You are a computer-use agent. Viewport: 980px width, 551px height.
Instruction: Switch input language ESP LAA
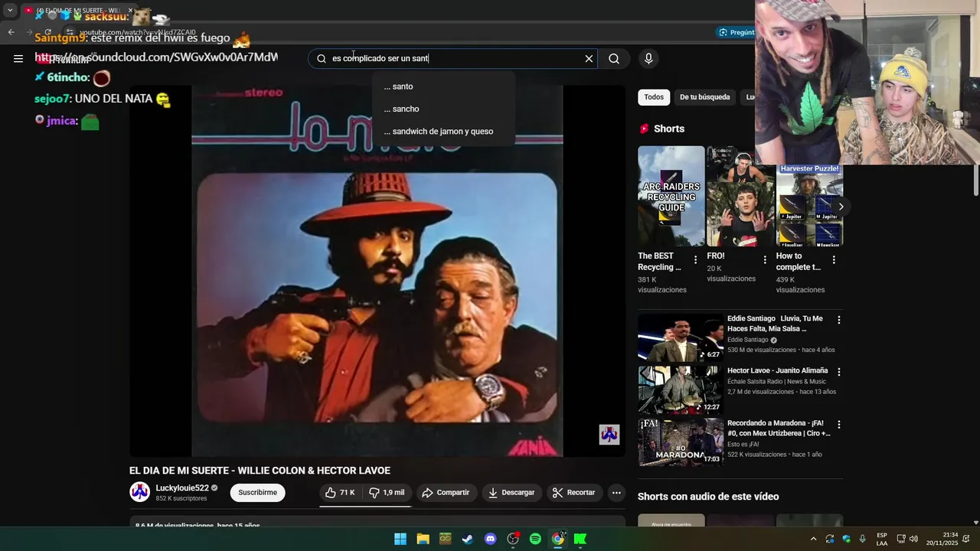coord(882,539)
